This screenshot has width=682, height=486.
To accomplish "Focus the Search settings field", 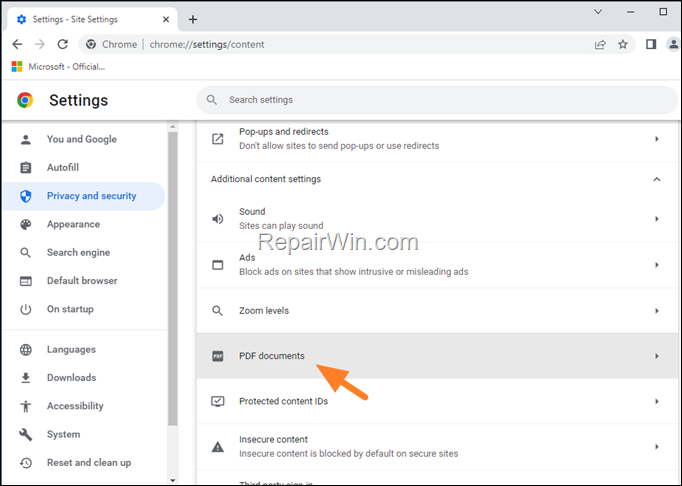I will (437, 100).
